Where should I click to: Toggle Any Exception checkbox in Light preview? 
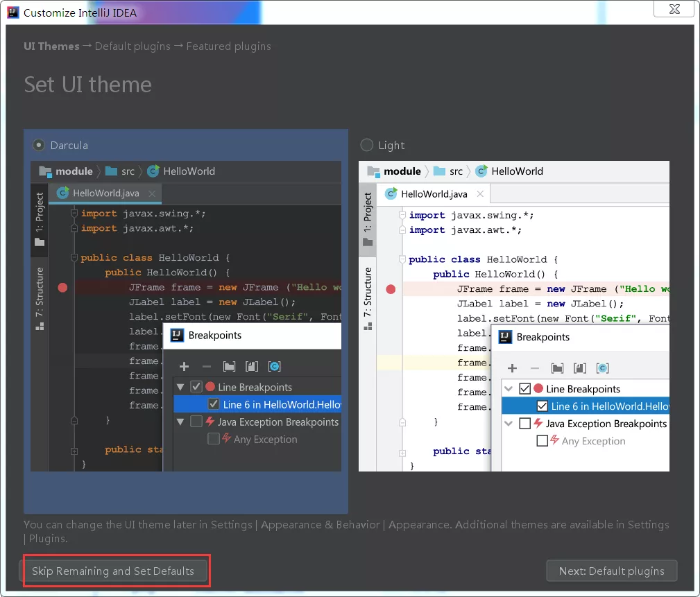pos(543,441)
